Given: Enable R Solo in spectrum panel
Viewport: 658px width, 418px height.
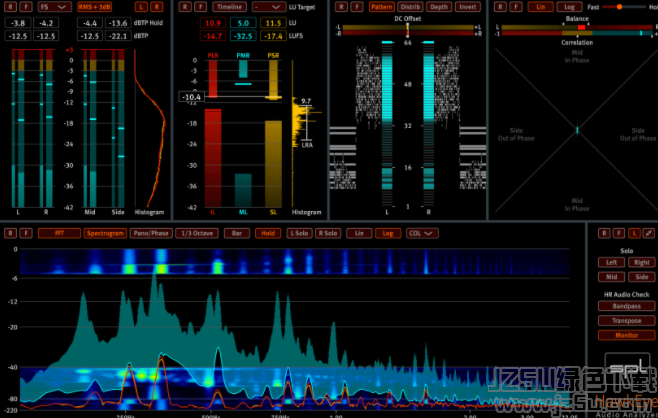Looking at the screenshot, I should tap(328, 233).
